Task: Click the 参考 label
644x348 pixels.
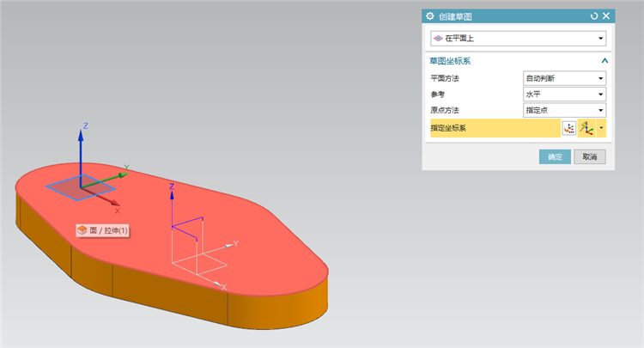Action: (x=438, y=94)
